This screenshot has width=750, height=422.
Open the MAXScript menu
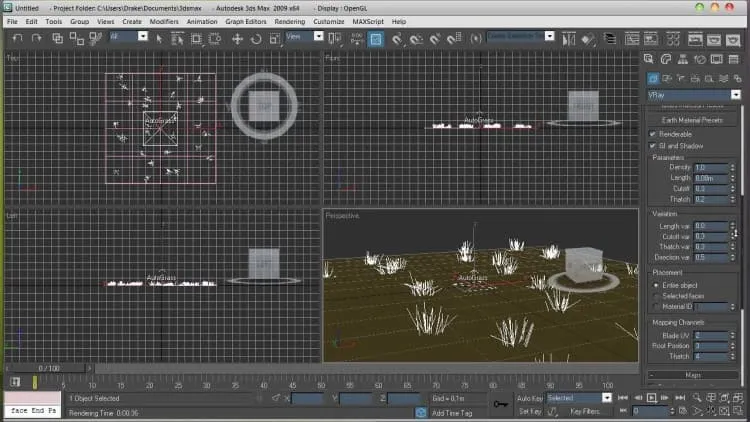(x=368, y=22)
